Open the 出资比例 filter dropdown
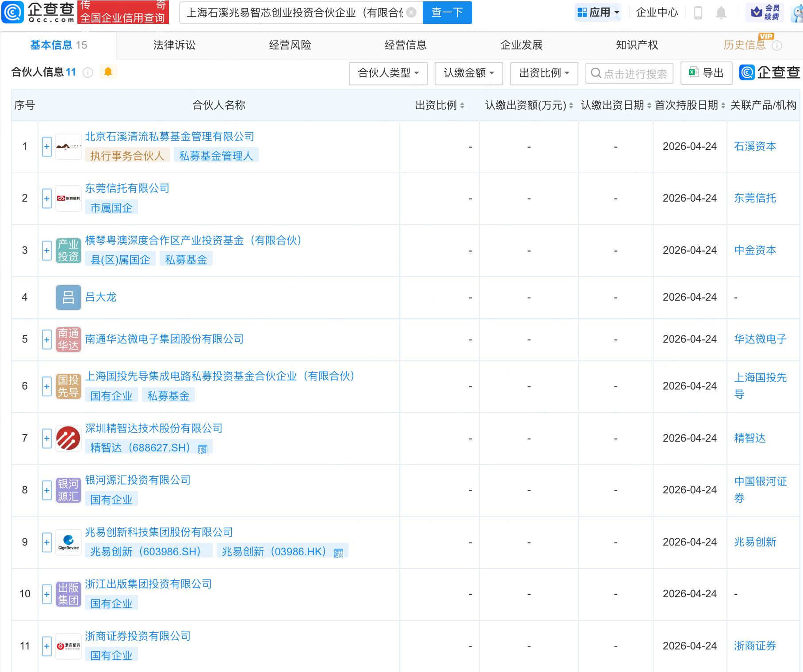 543,73
